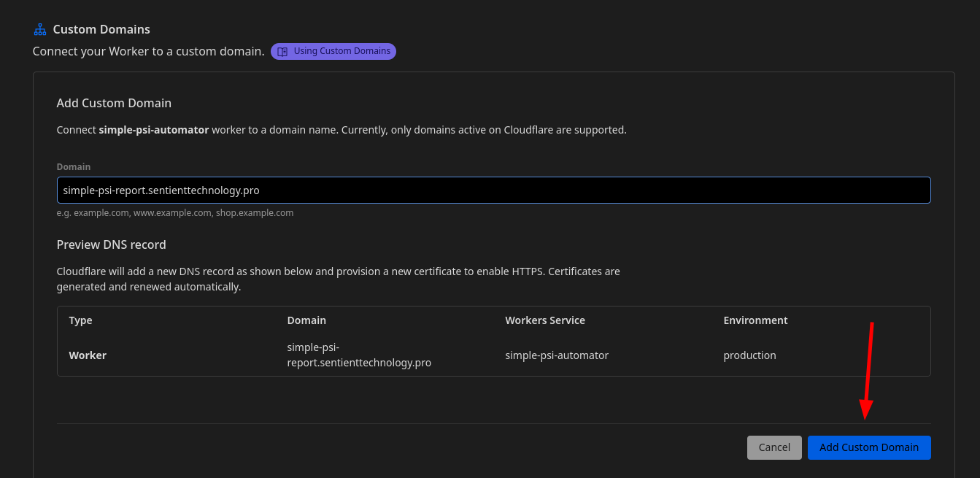Click the Environment column header

755,320
